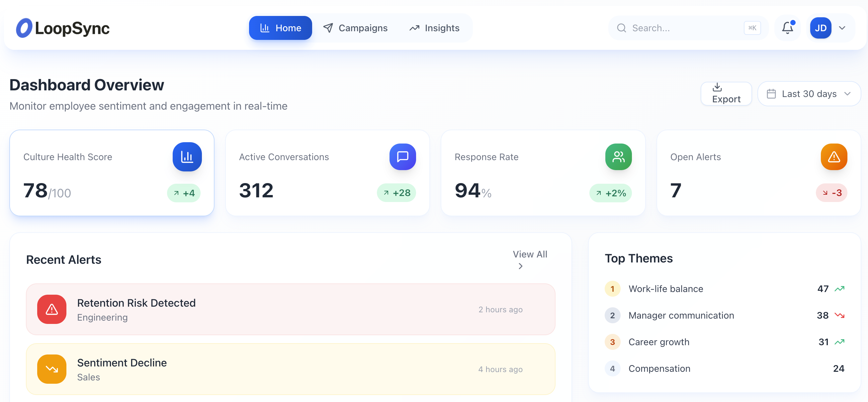The height and width of the screenshot is (402, 868).
Task: Select the Work-life balance theme
Action: (665, 289)
